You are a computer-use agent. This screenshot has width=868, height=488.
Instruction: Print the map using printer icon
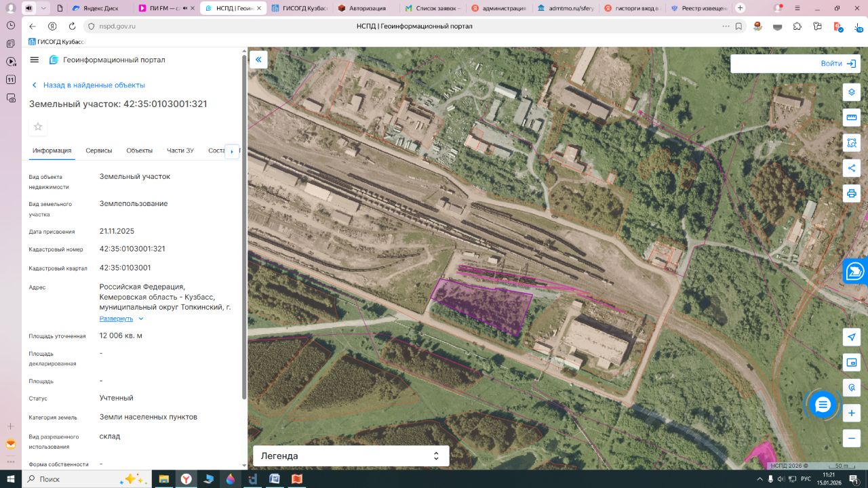[852, 193]
